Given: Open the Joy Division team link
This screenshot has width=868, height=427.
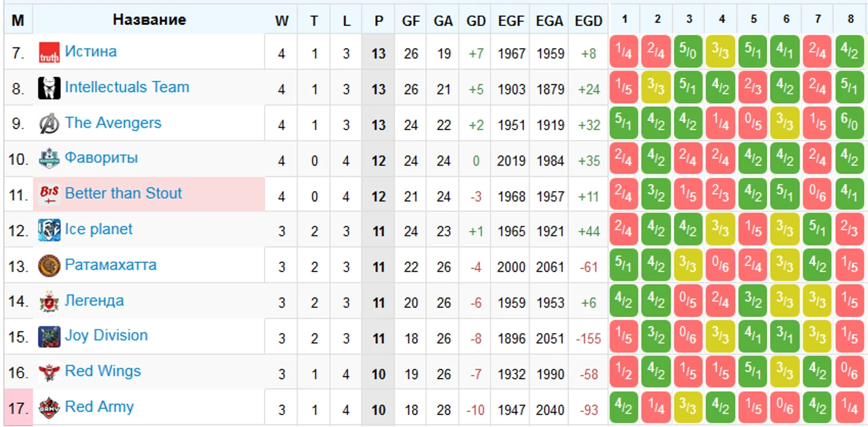Looking at the screenshot, I should coord(106,336).
